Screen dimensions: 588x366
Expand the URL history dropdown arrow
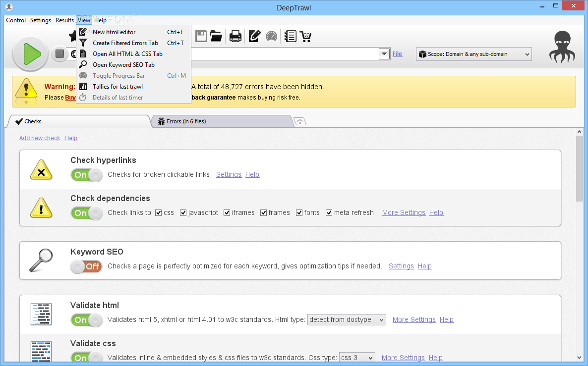point(384,54)
